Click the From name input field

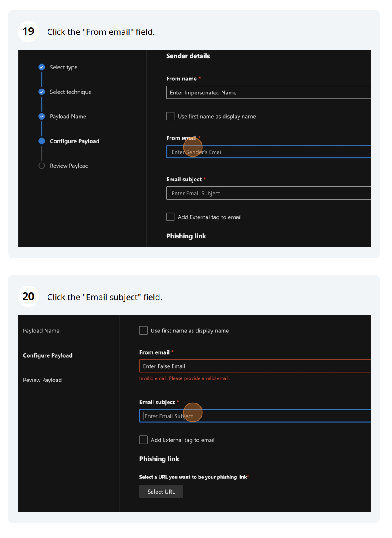[x=268, y=93]
